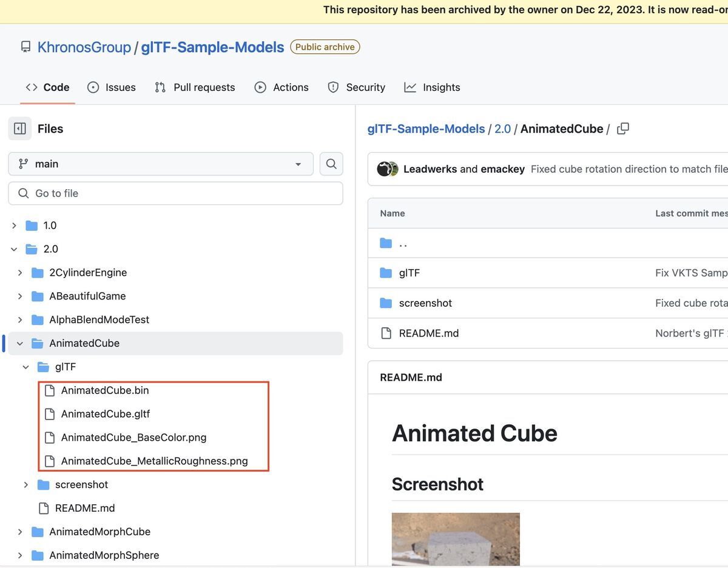Screen dimensions: 728x568
Task: Go up to parent directory row
Action: click(x=403, y=243)
